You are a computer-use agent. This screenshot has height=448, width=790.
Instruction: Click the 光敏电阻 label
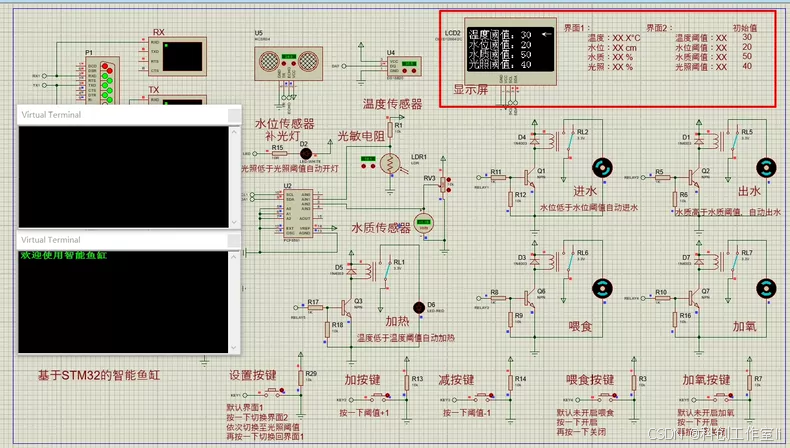pyautogui.click(x=361, y=136)
